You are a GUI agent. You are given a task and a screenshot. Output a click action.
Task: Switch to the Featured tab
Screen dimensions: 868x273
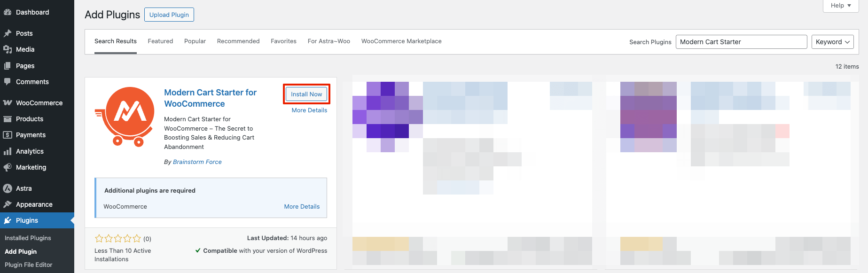pyautogui.click(x=160, y=41)
